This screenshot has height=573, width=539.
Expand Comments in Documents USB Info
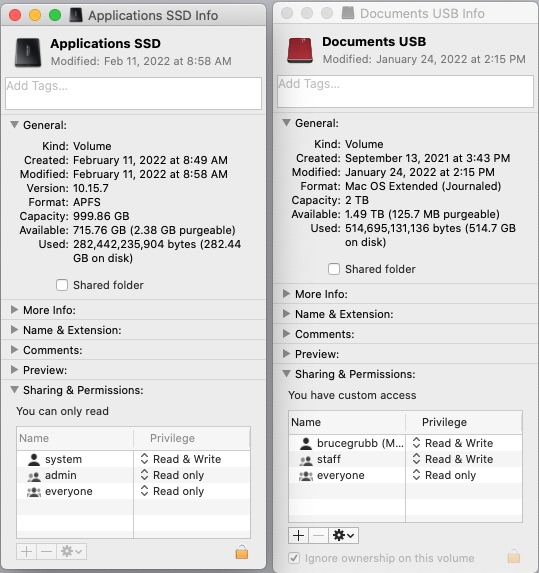[286, 334]
